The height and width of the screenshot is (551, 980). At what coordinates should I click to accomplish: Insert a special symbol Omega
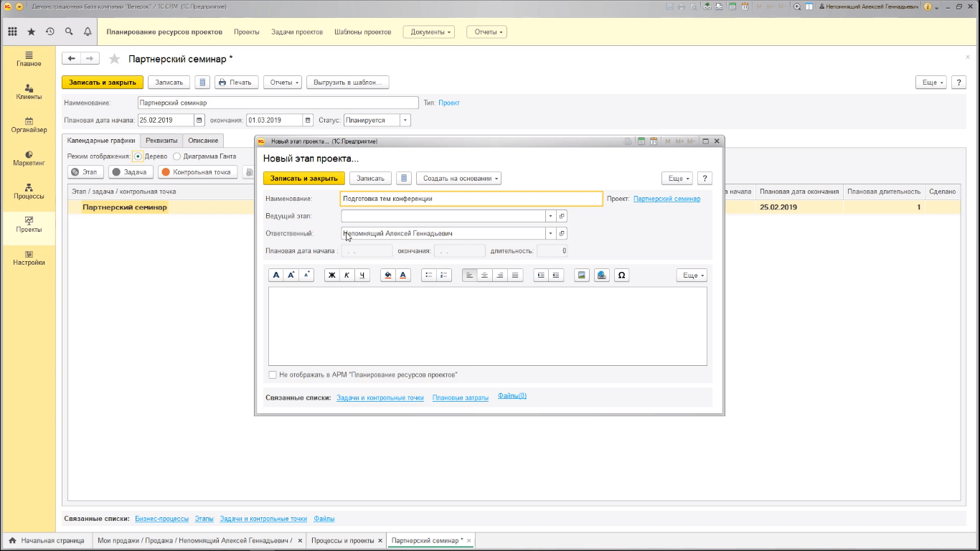(622, 275)
